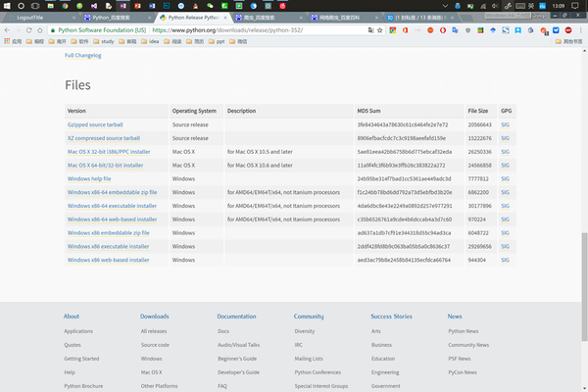This screenshot has height=392, width=588.
Task: Open the Office extension icon in toolbar
Action: pos(405,30)
